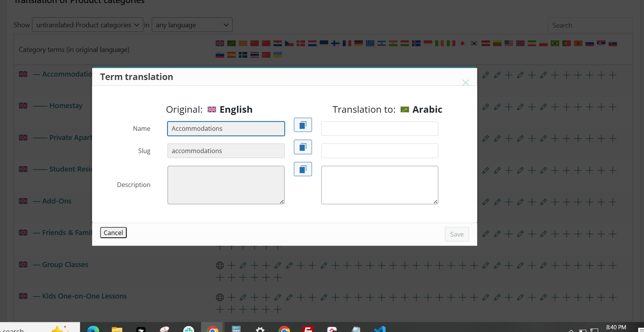Image resolution: width=644 pixels, height=332 pixels.
Task: Click the taskbar clock showing 8:40 PM
Action: [616, 327]
